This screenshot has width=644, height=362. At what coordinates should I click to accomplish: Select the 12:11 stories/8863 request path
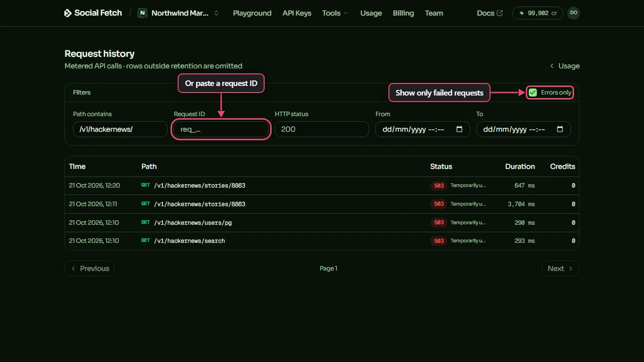coord(200,204)
